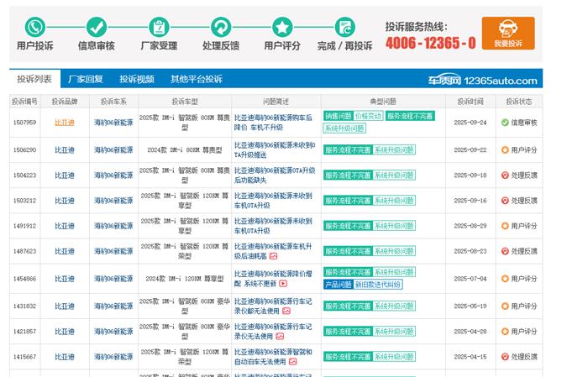Select the 其他平台投诉 tab

(x=196, y=79)
